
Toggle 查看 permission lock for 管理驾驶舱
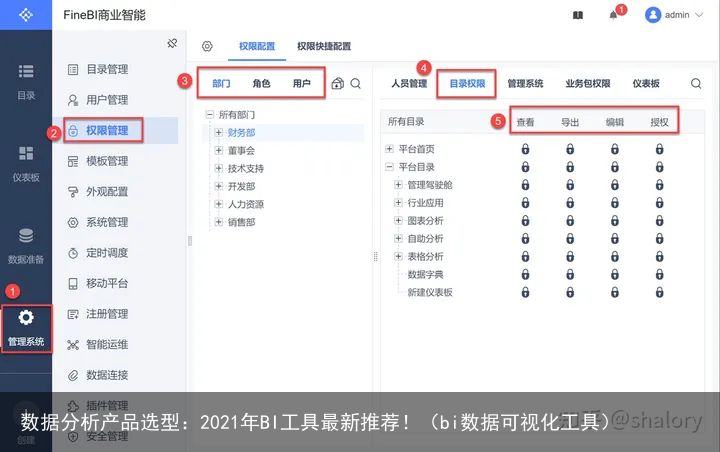click(x=525, y=185)
